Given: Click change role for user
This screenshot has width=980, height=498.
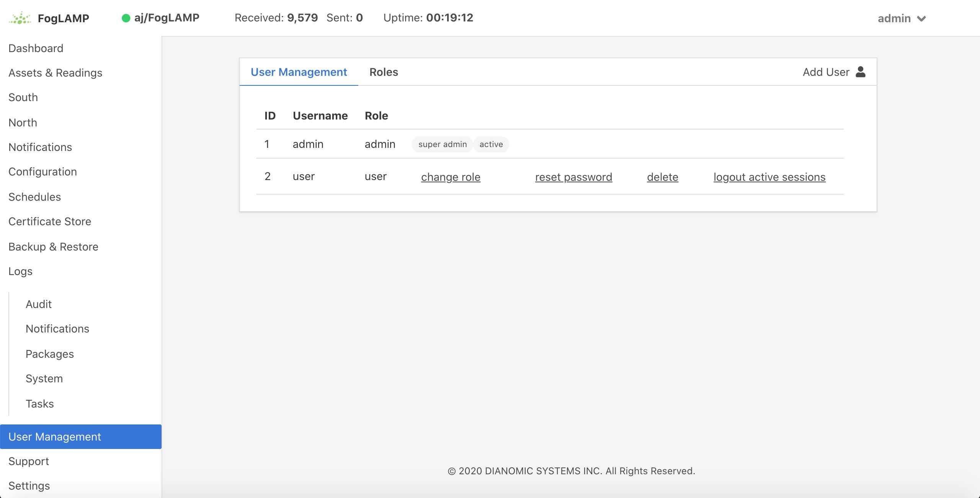Looking at the screenshot, I should point(451,176).
